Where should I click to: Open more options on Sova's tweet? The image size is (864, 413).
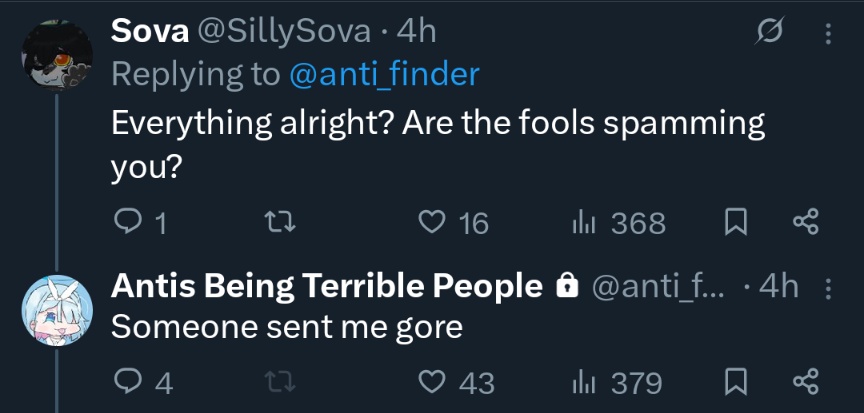click(x=827, y=34)
